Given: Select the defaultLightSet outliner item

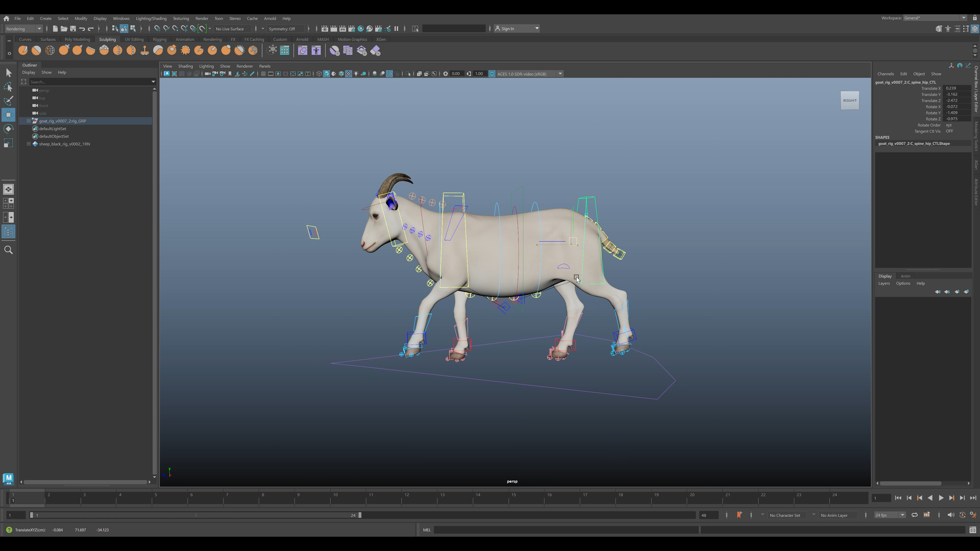Looking at the screenshot, I should click(53, 129).
